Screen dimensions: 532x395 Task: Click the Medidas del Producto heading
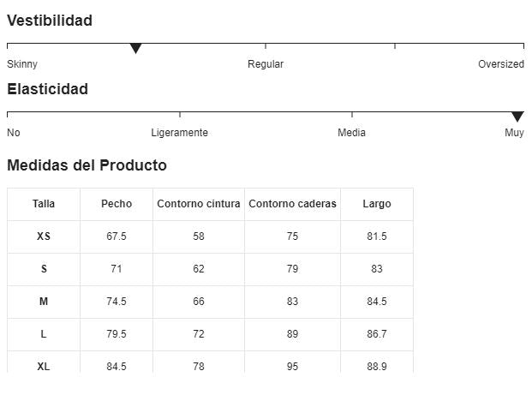[87, 165]
